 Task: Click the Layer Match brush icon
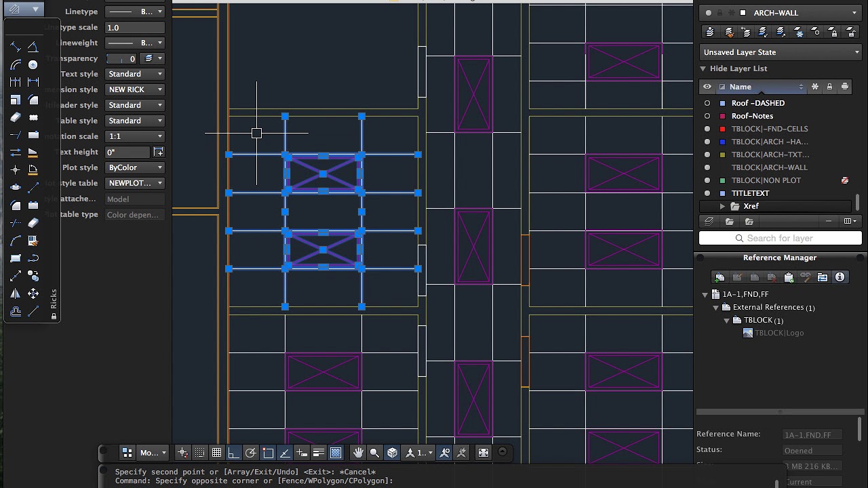[x=728, y=32]
